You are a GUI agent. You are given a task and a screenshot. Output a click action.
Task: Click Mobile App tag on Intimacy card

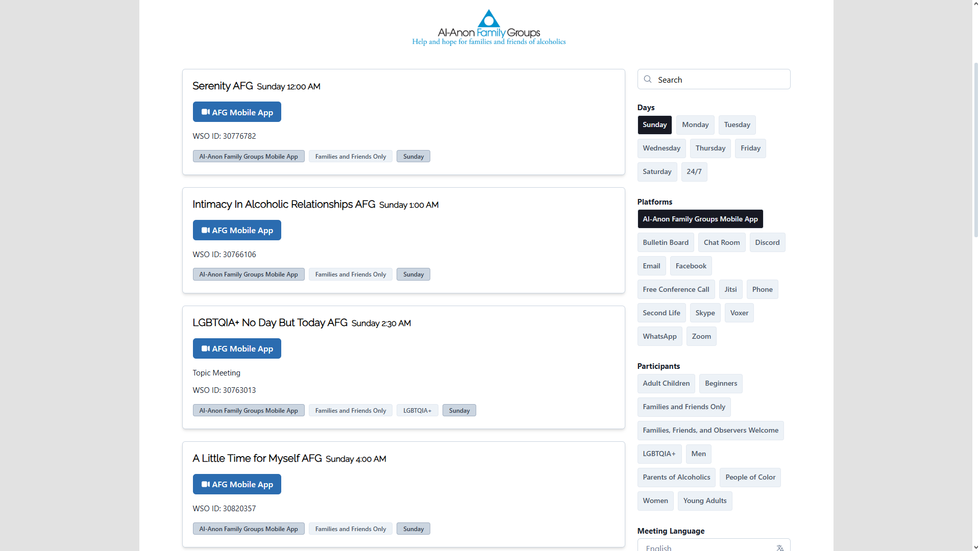coord(249,274)
